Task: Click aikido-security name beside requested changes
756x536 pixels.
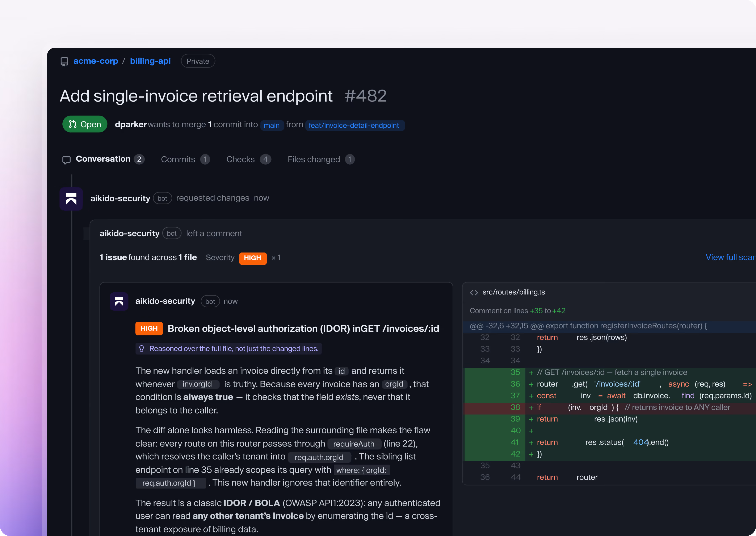Action: pos(120,198)
